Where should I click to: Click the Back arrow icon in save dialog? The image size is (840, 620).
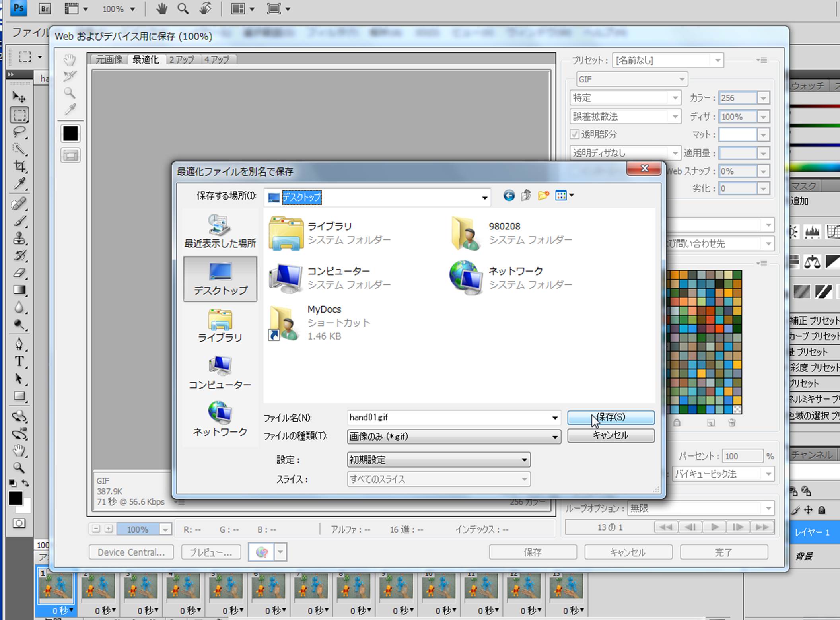pos(509,196)
